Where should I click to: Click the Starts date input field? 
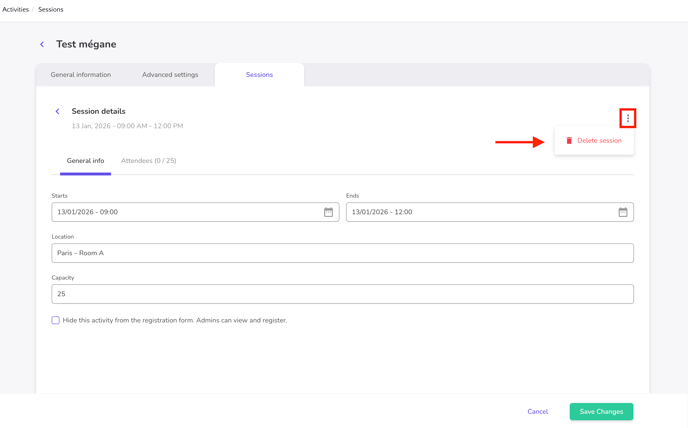coord(185,212)
